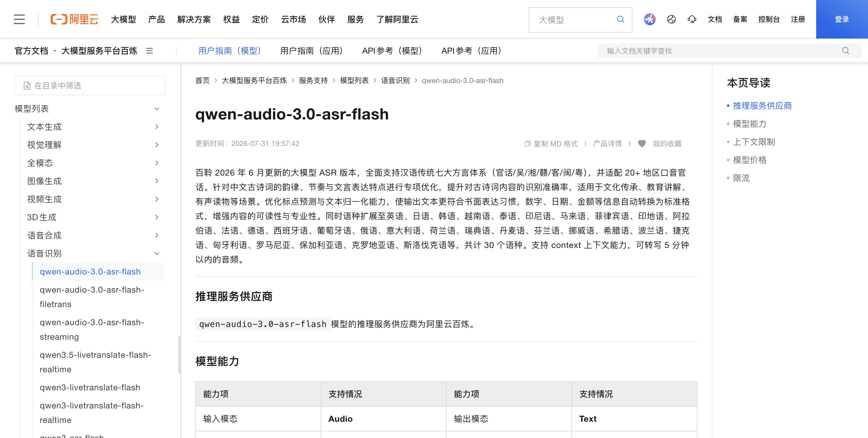
Task: Jump to 模型价格 in page guide
Action: [x=750, y=160]
